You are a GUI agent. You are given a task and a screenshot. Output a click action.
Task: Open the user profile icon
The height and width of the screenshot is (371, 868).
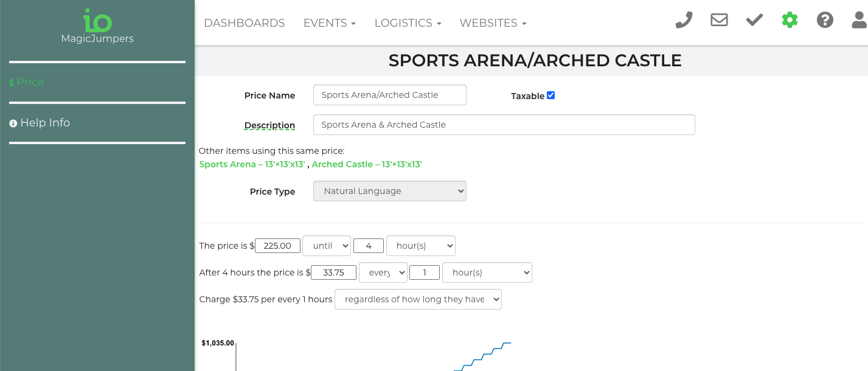[859, 21]
